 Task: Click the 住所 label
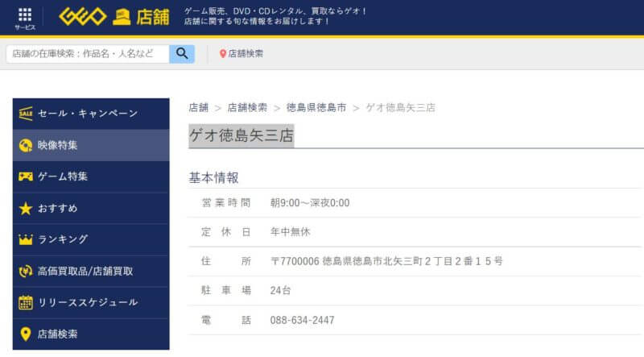pos(226,261)
